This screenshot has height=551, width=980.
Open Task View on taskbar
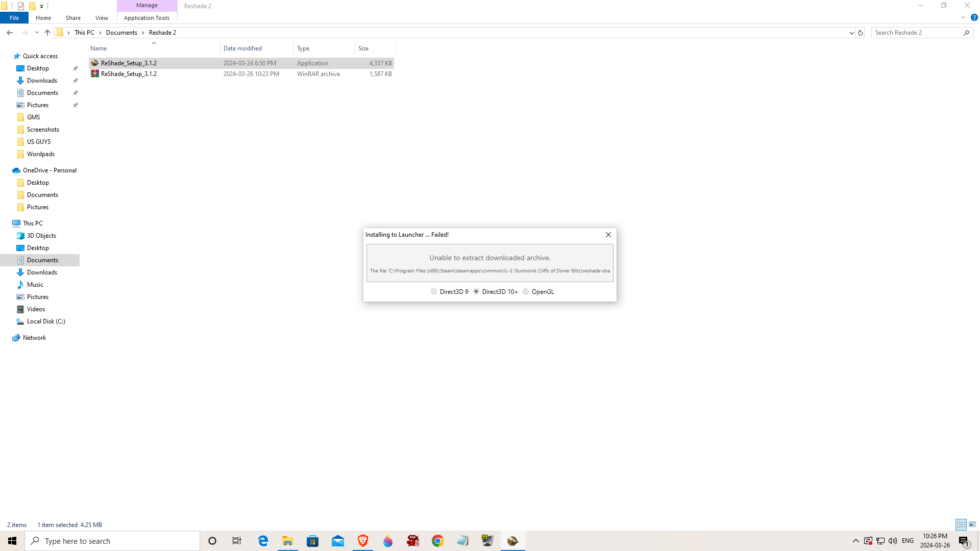tap(237, 541)
